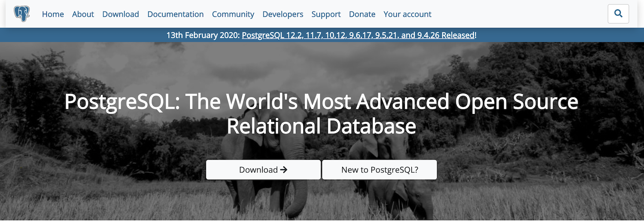Open the Donate page
The height and width of the screenshot is (224, 644).
pos(362,14)
